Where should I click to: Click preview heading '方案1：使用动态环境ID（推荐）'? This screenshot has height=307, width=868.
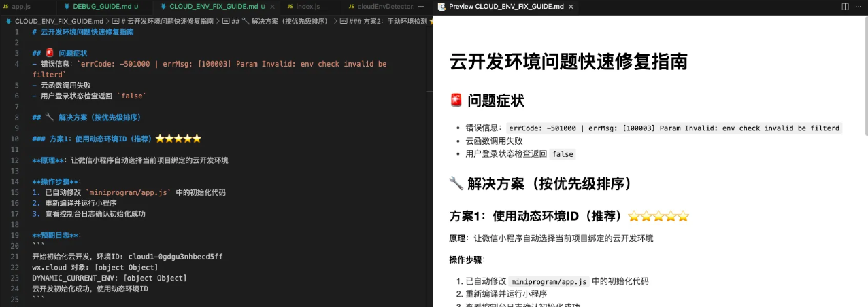coord(569,217)
